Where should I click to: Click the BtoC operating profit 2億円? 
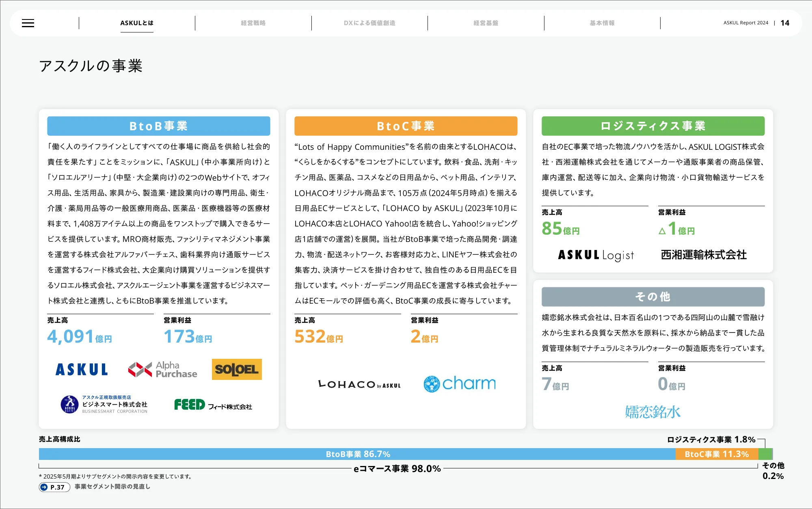tap(425, 337)
